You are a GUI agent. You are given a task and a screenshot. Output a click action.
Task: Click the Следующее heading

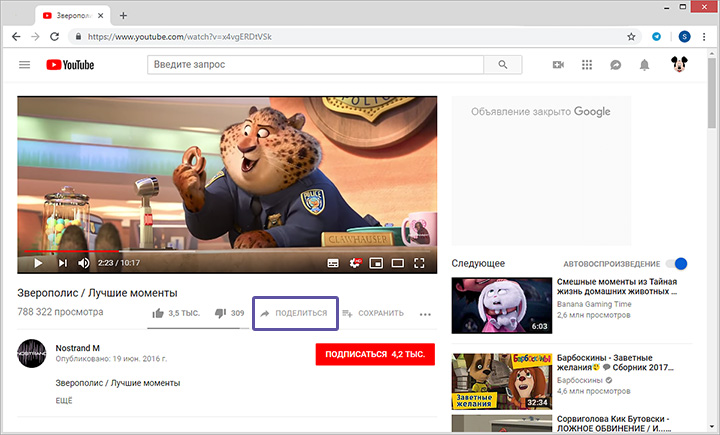click(x=478, y=263)
